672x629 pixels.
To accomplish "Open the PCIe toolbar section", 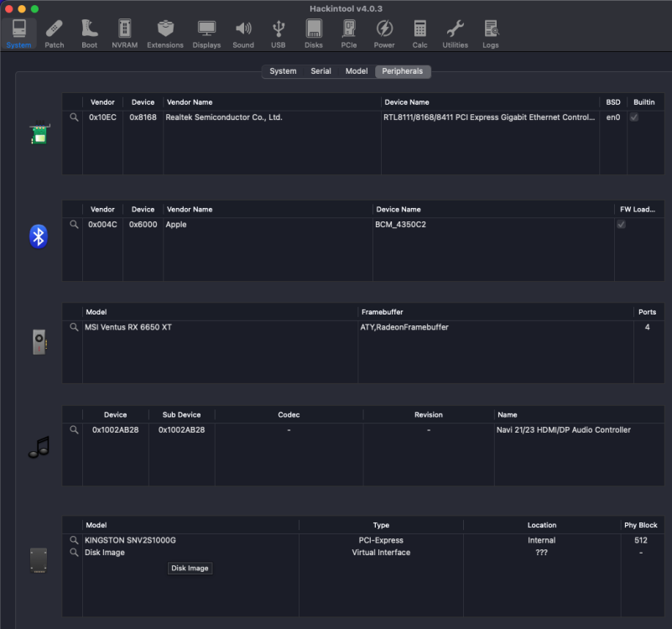I will tap(349, 34).
